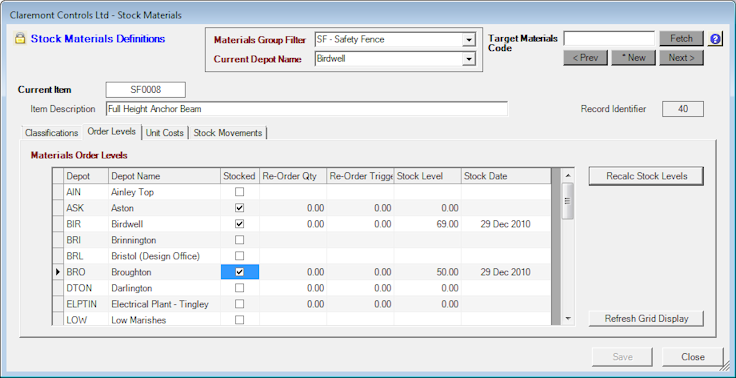
Task: Click the Stock Date column header
Action: 506,176
